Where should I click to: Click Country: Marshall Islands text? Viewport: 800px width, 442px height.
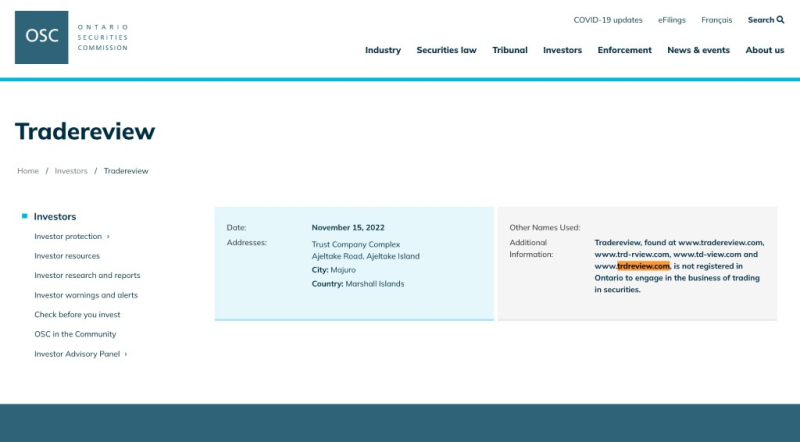(358, 284)
